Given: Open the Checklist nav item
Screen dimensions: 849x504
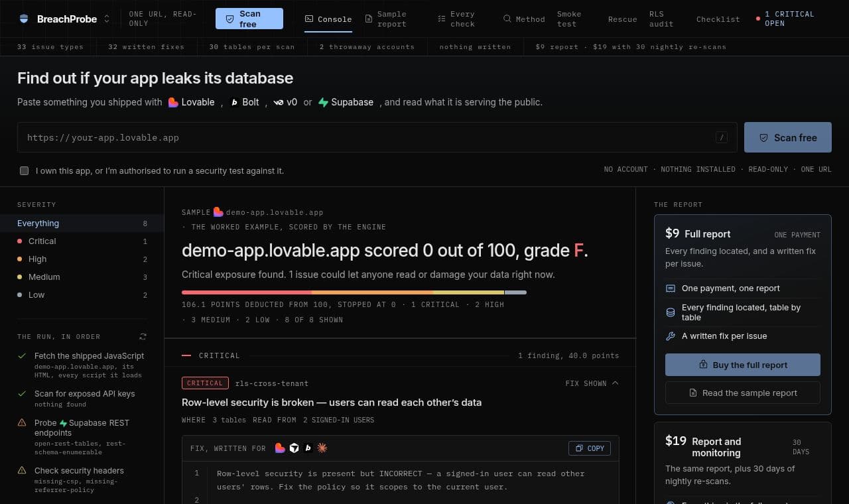Looking at the screenshot, I should [x=718, y=19].
